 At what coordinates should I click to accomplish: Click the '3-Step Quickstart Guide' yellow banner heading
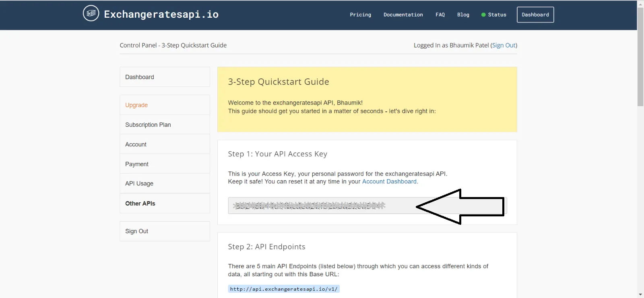pos(279,82)
